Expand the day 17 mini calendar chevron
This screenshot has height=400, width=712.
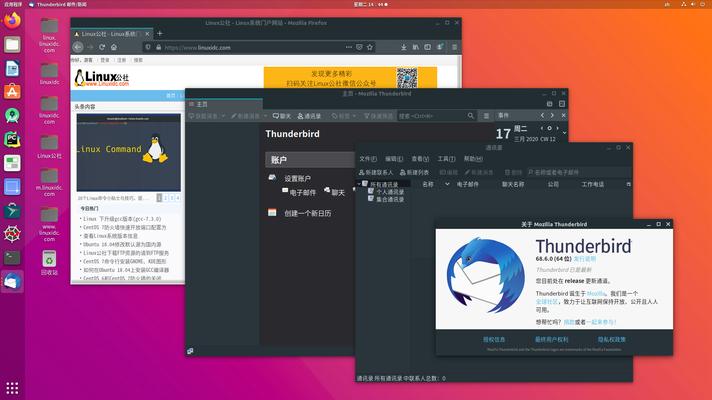point(564,133)
